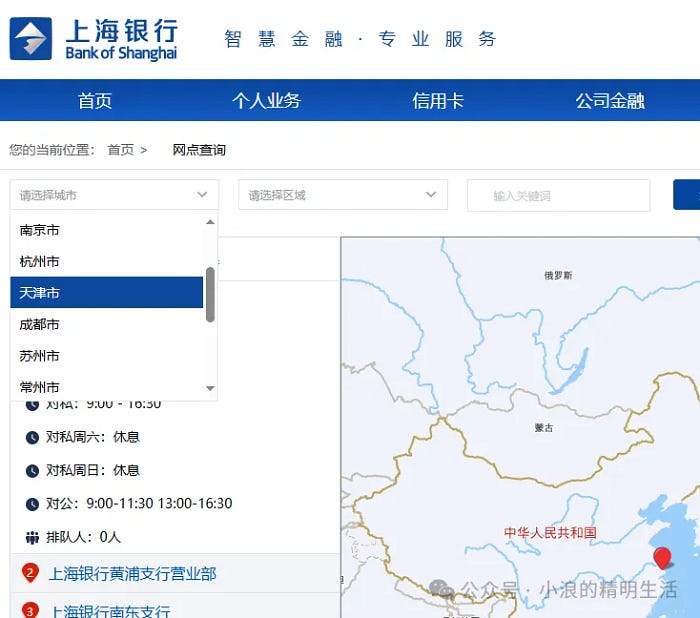Focus the 输入关键词 keyword search field

[x=558, y=196]
